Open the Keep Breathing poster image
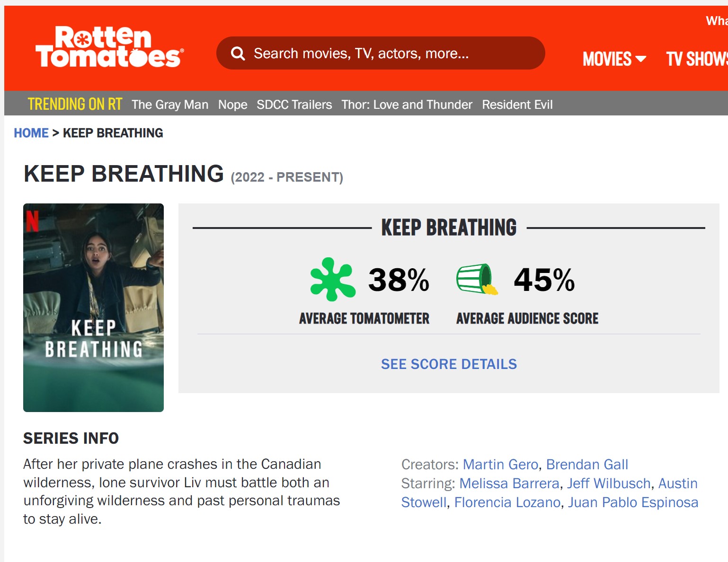 93,307
